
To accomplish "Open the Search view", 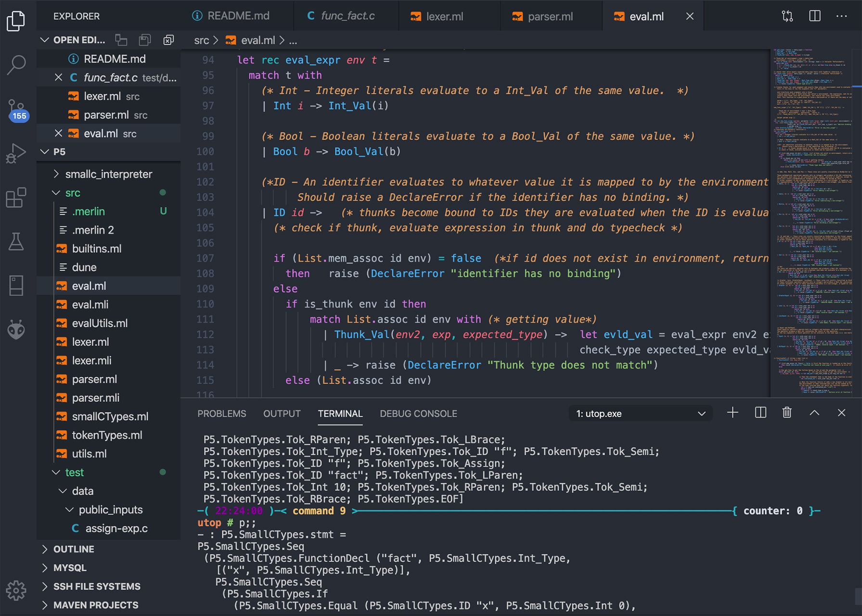I will pyautogui.click(x=16, y=64).
